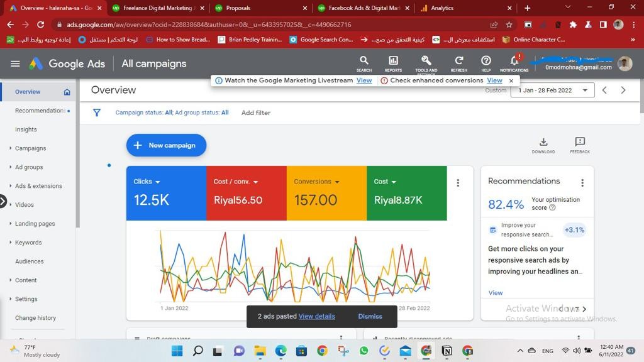Switch to the Proposals browser tab
The height and width of the screenshot is (362, 644).
[261, 8]
